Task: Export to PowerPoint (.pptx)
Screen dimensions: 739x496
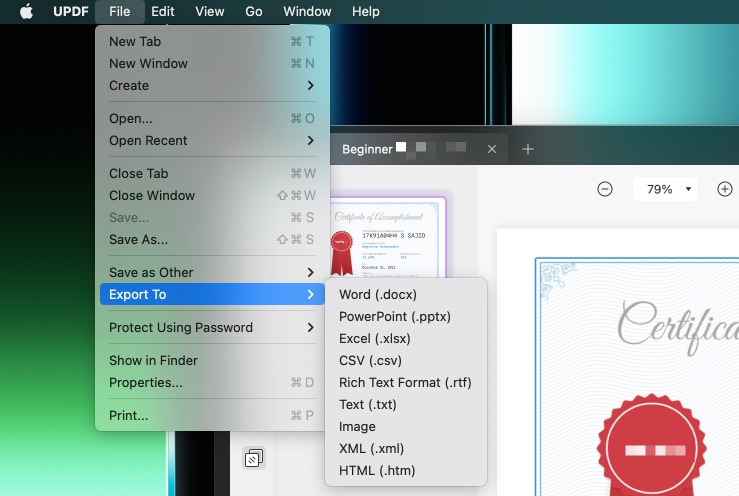Action: 395,317
